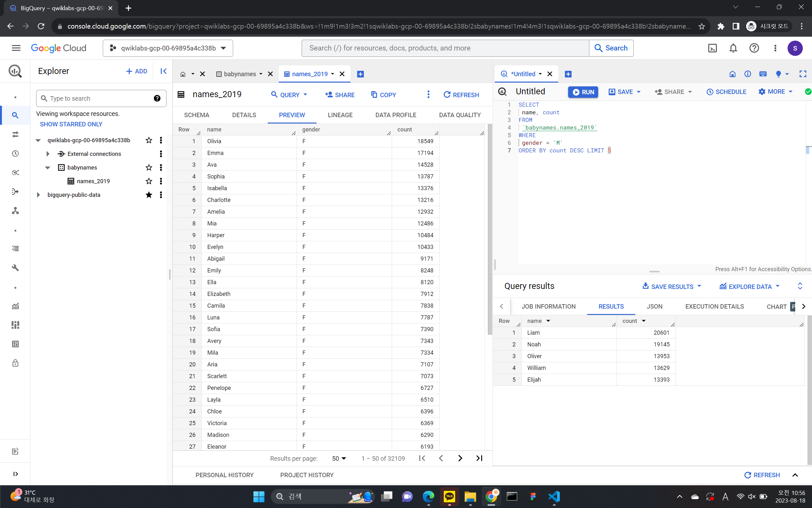Click the search help question icon
The image size is (812, 508).
pos(157,98)
